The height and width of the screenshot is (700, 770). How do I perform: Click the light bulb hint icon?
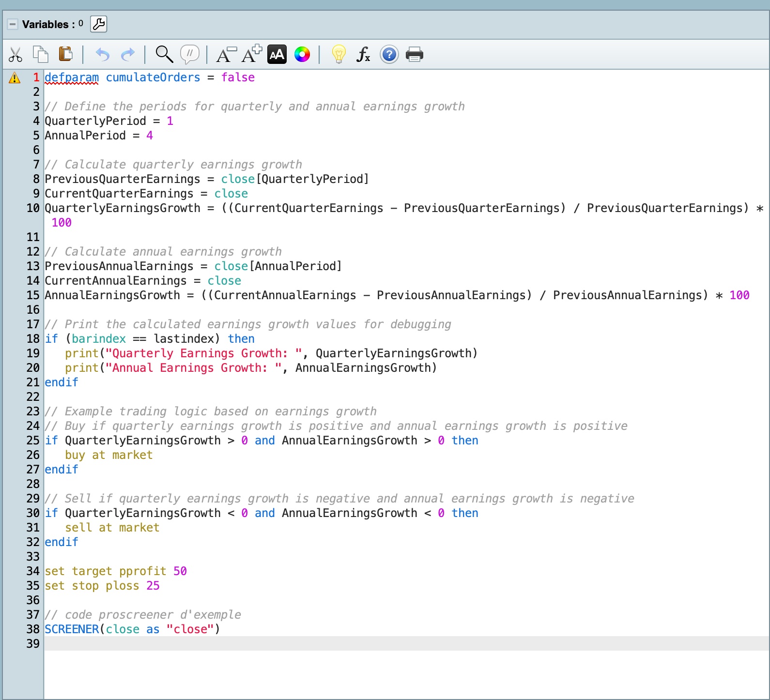coord(339,54)
